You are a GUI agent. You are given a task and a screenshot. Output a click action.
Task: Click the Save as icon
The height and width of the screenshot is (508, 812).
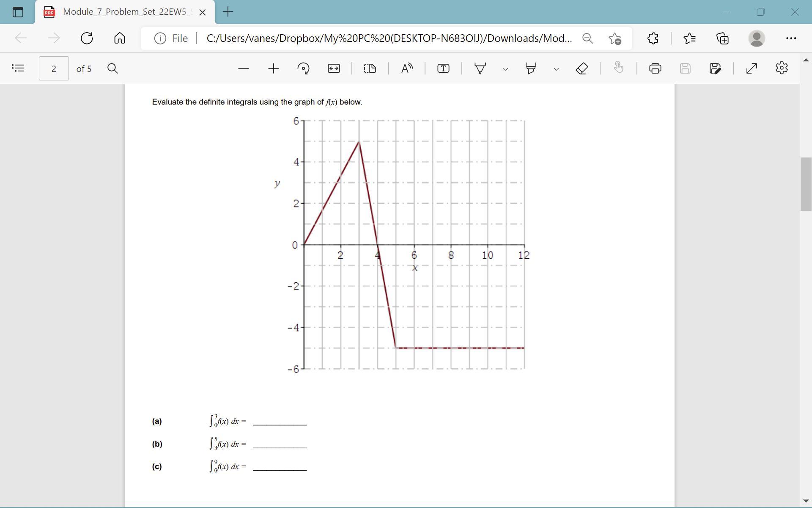tap(715, 68)
